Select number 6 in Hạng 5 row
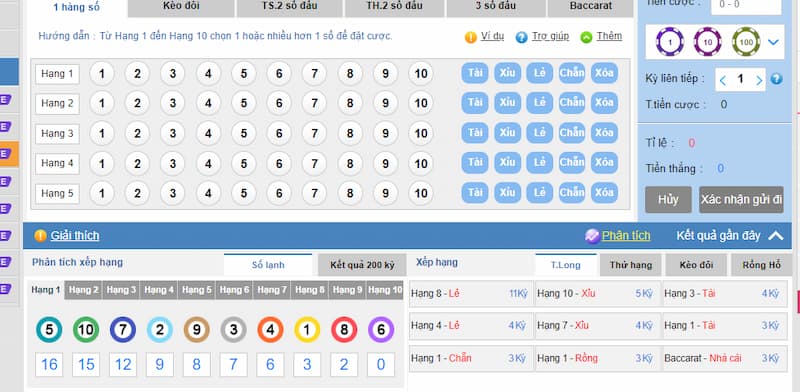This screenshot has height=392, width=800. (x=279, y=193)
